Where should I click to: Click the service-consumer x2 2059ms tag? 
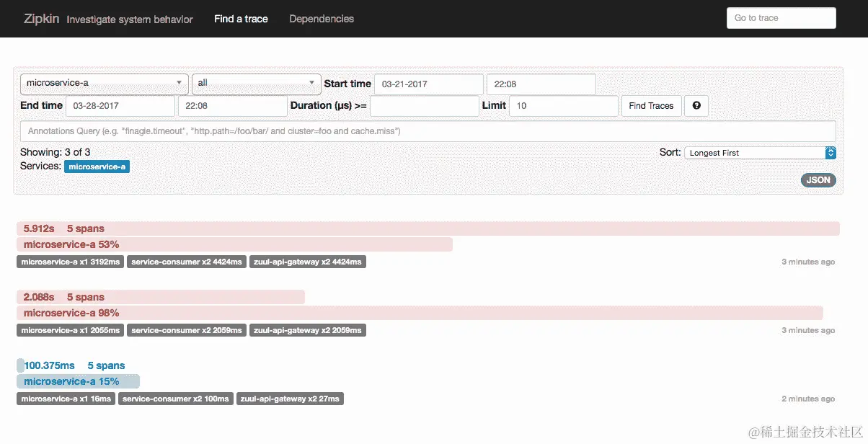point(187,330)
